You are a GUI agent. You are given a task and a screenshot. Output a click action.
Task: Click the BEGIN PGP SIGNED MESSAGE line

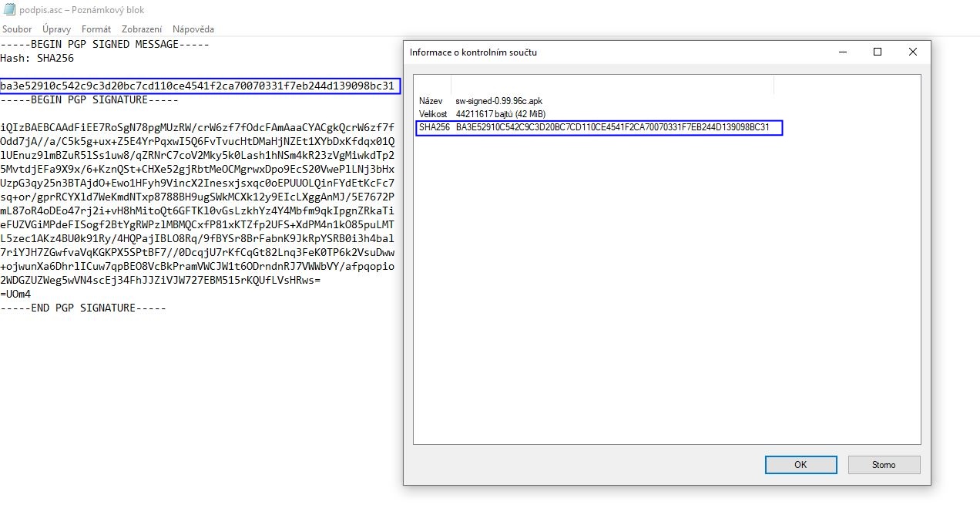tap(105, 44)
